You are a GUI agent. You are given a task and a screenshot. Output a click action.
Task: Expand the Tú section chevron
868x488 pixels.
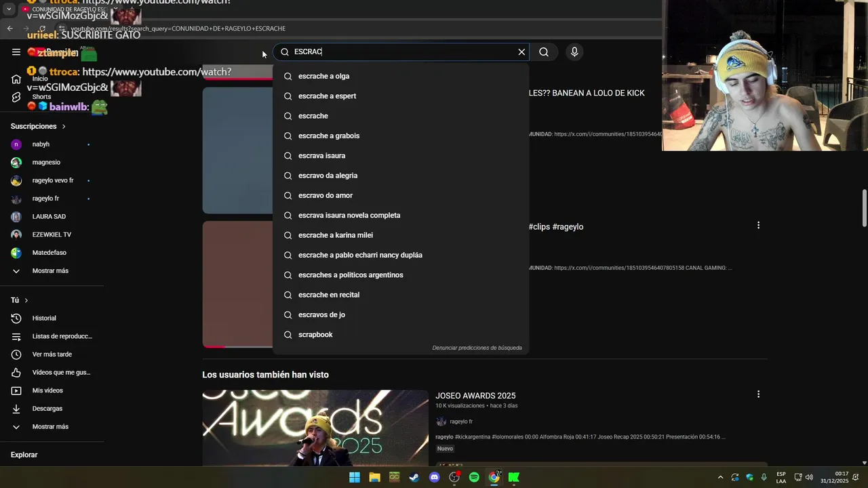click(x=26, y=300)
